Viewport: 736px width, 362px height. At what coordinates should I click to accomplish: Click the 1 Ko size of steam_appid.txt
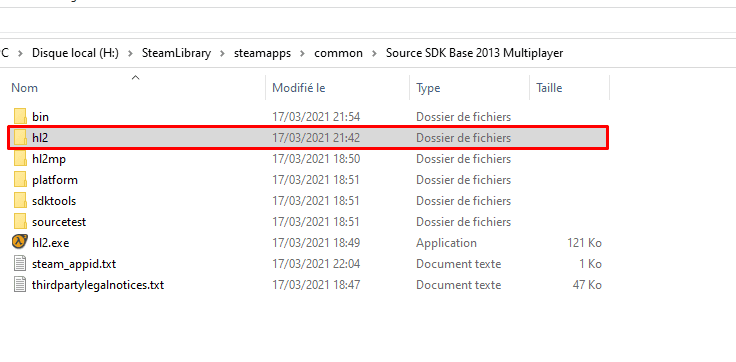click(590, 264)
